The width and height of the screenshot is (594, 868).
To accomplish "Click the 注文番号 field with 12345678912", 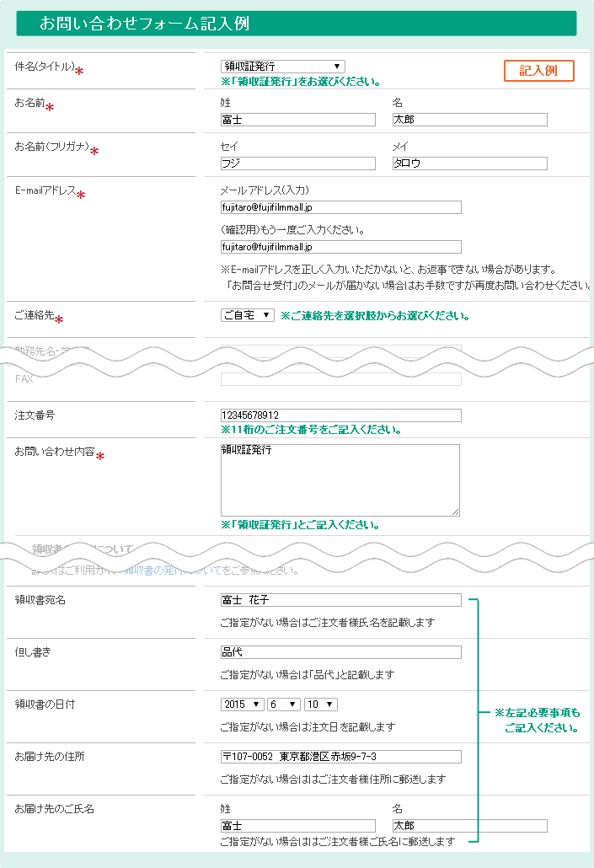I will click(340, 415).
